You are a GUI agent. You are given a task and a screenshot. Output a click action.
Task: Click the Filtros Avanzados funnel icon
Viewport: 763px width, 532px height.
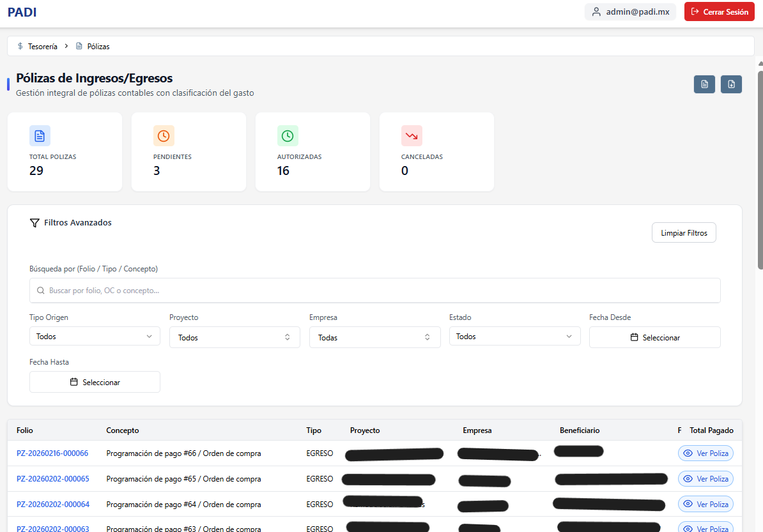coord(35,223)
